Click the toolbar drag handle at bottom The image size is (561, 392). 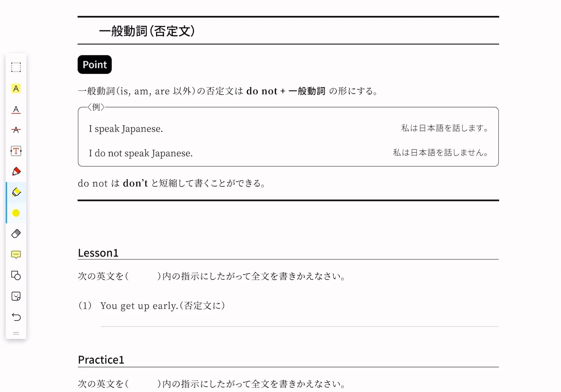click(x=16, y=333)
